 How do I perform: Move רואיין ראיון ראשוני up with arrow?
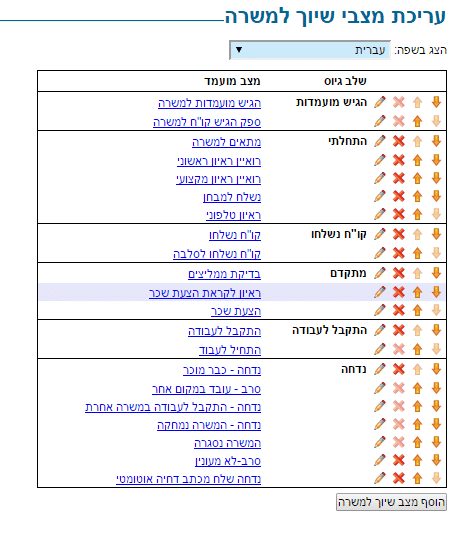(417, 160)
